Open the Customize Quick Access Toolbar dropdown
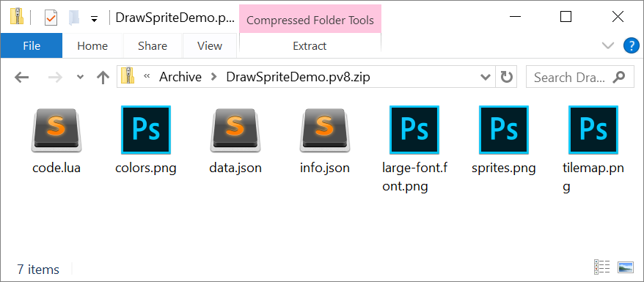The width and height of the screenshot is (644, 282). tap(94, 19)
